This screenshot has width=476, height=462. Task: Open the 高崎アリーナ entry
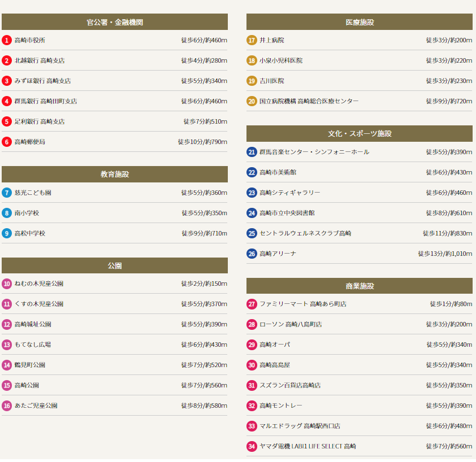(278, 254)
